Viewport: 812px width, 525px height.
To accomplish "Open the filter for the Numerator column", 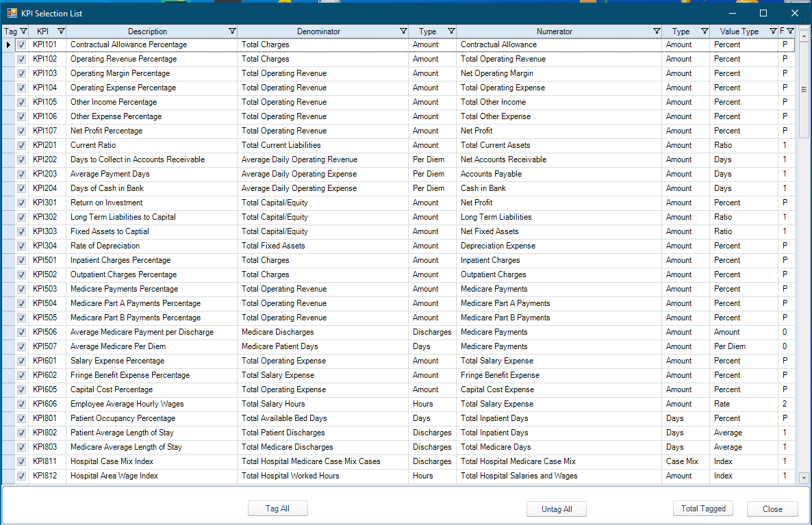I will [x=656, y=31].
